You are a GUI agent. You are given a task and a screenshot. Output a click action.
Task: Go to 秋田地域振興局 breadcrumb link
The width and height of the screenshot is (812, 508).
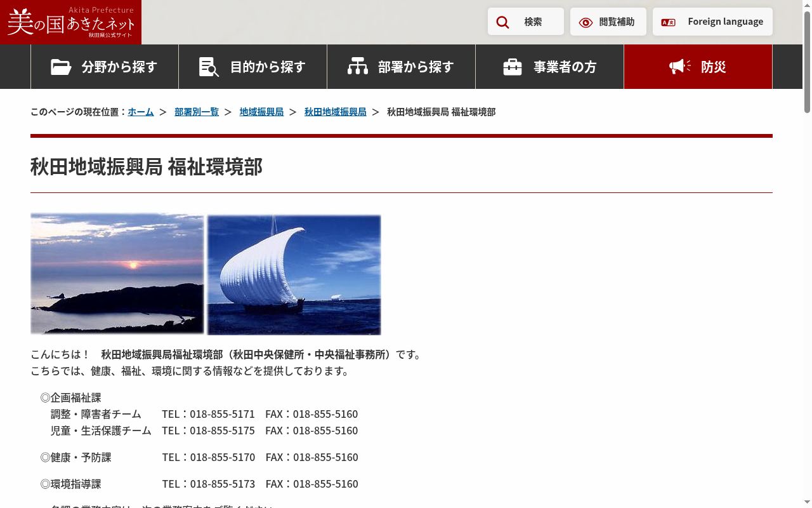(x=335, y=112)
